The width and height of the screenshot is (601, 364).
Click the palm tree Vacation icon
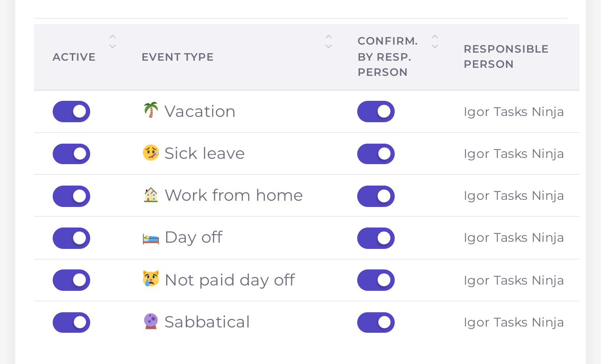151,111
